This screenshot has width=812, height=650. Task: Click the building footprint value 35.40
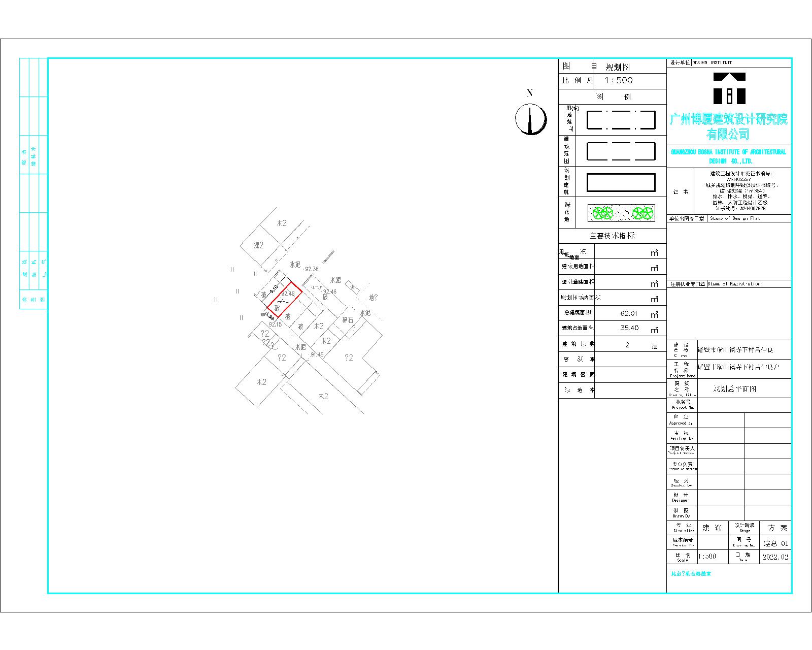coord(629,329)
